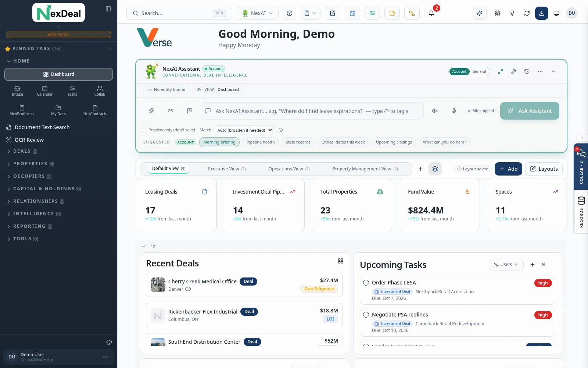Screen dimensions: 588x368
Task: Collapse the sidebar panel toggle icon
Action: click(108, 9)
